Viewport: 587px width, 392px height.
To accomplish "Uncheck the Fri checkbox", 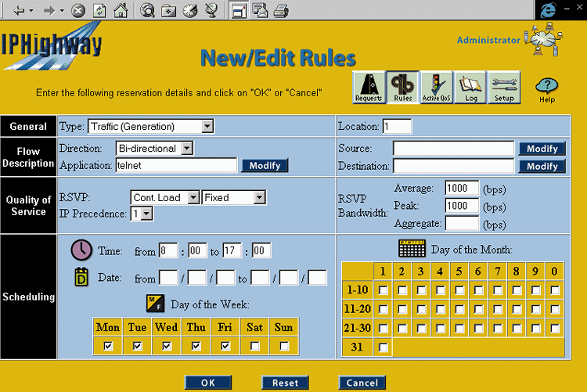I will pyautogui.click(x=225, y=346).
